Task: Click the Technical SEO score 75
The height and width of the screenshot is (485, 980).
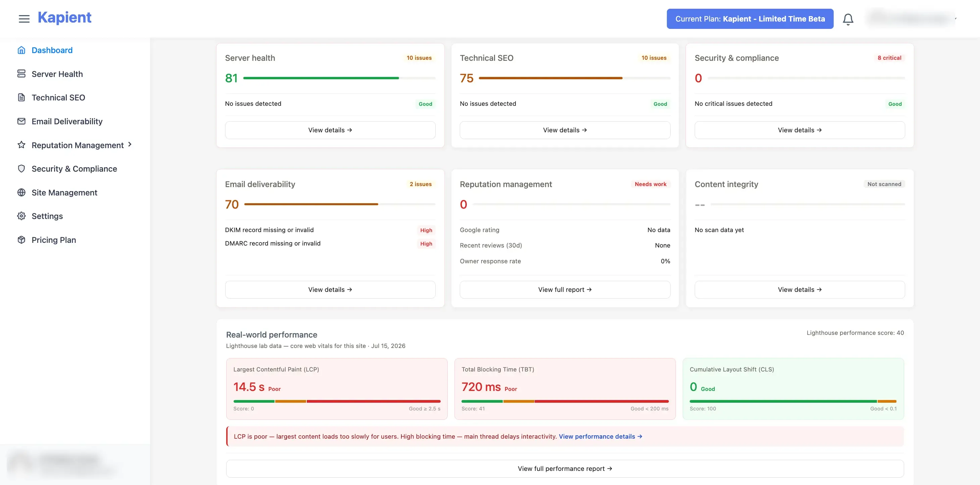Action: tap(467, 78)
